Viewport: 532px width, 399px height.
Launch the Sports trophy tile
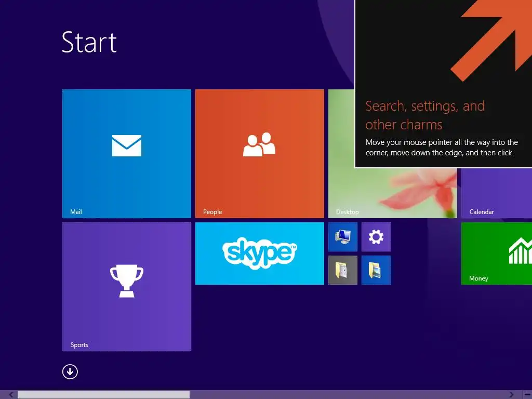pos(127,287)
